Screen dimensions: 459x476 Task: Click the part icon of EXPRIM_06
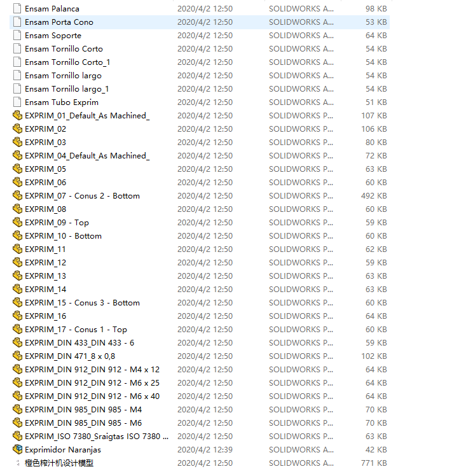pos(17,182)
